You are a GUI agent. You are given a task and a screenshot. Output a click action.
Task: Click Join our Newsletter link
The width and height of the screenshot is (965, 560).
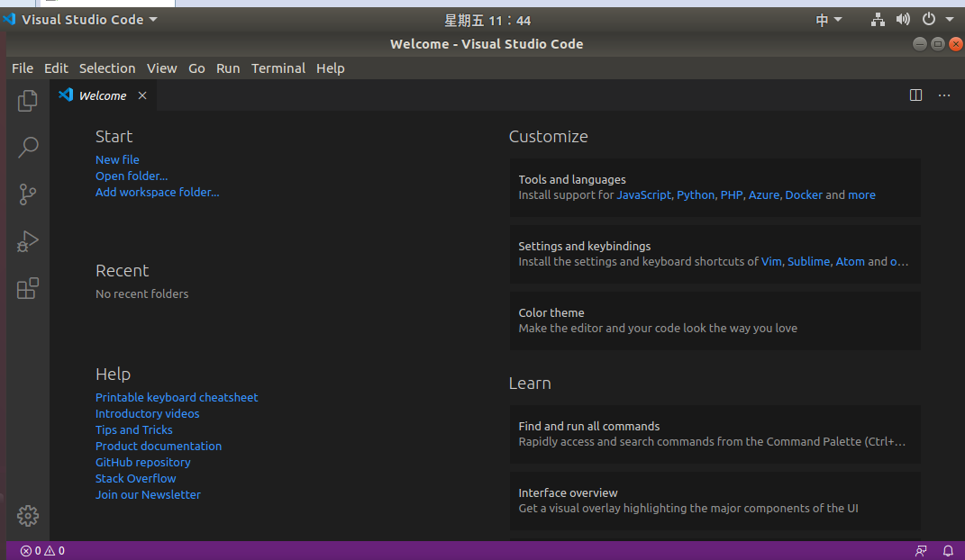148,495
